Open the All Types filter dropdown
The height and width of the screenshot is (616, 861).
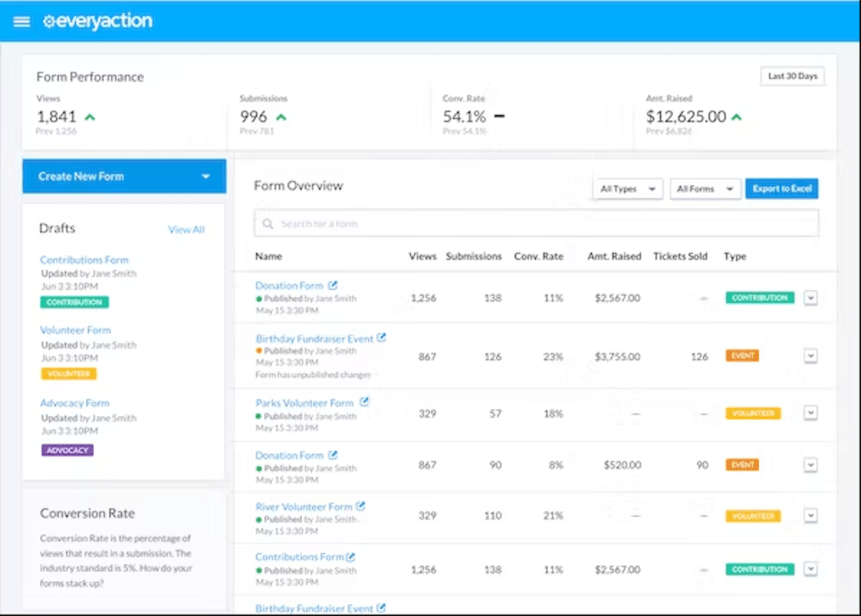click(x=627, y=189)
